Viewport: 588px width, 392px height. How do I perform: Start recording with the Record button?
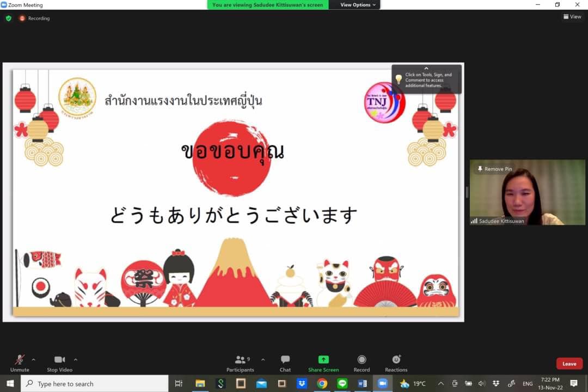362,363
